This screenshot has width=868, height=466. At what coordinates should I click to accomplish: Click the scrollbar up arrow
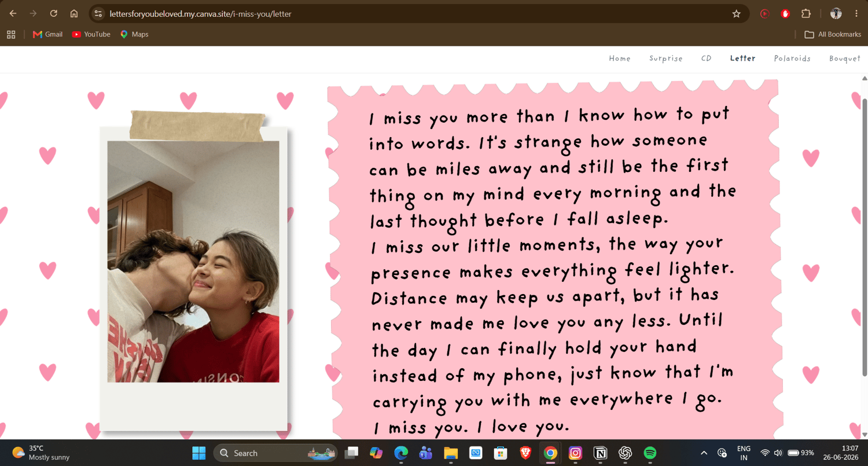pos(865,78)
